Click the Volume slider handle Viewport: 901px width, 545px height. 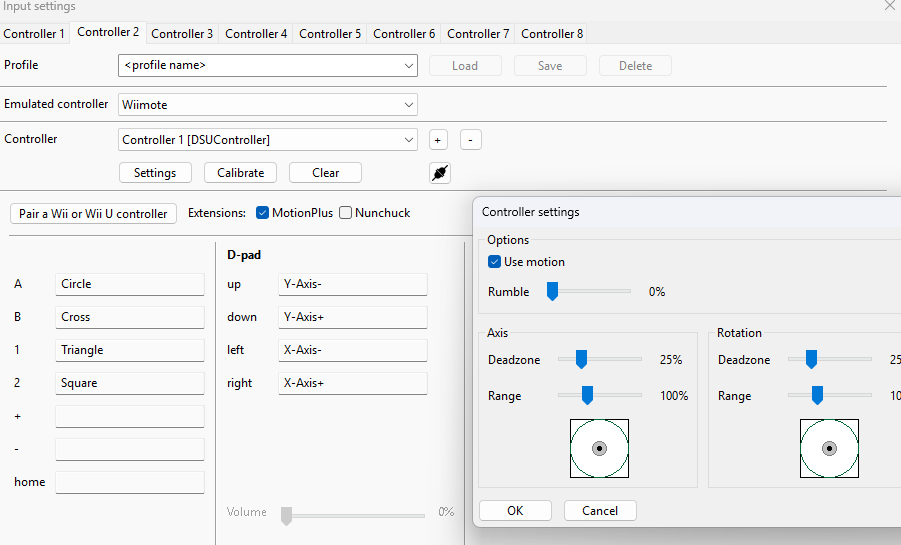pyautogui.click(x=286, y=516)
